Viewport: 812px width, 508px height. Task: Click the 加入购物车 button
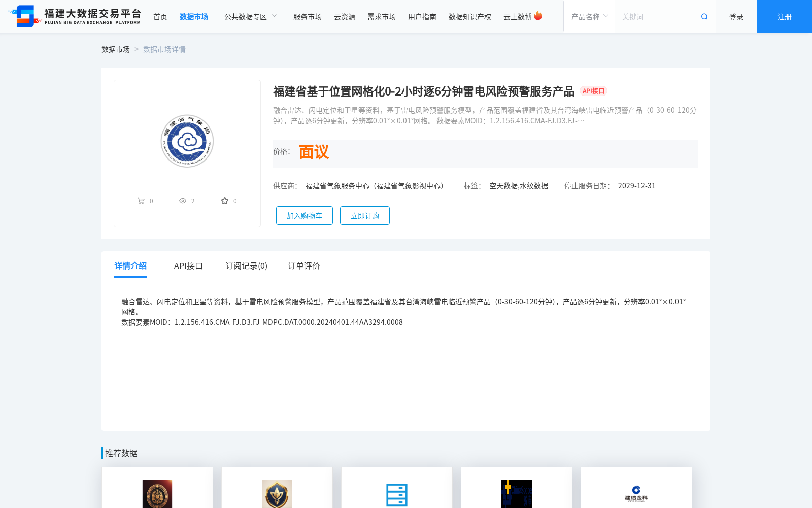click(304, 215)
